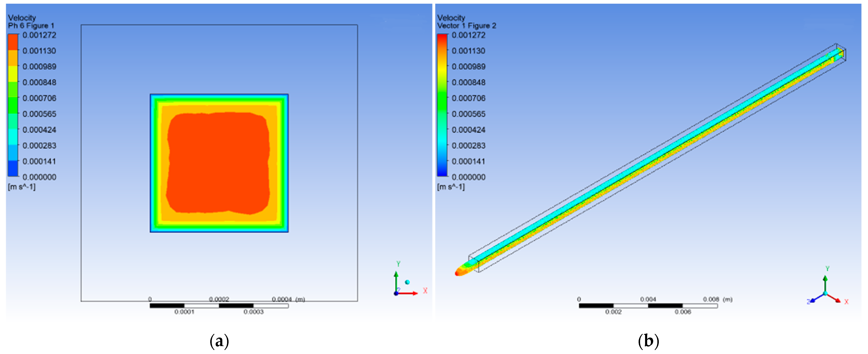Click the 0.000565 value on right legend
The image size is (868, 354).
[468, 114]
